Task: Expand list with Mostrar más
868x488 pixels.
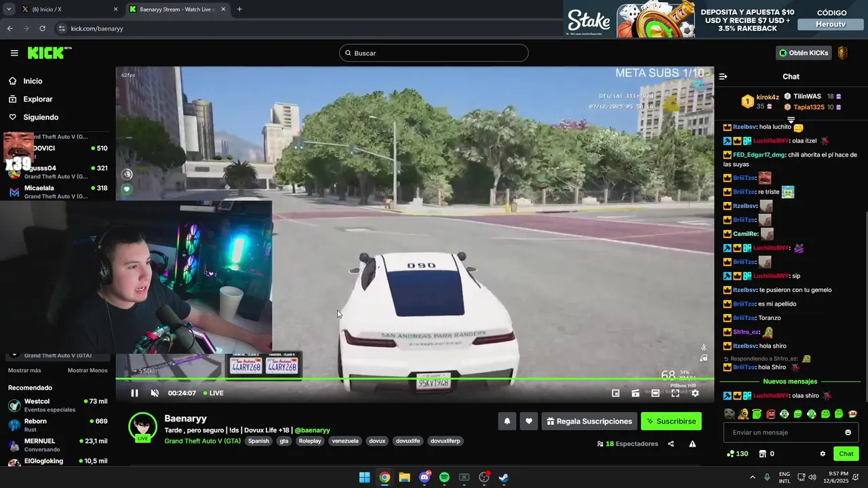Action: click(24, 371)
